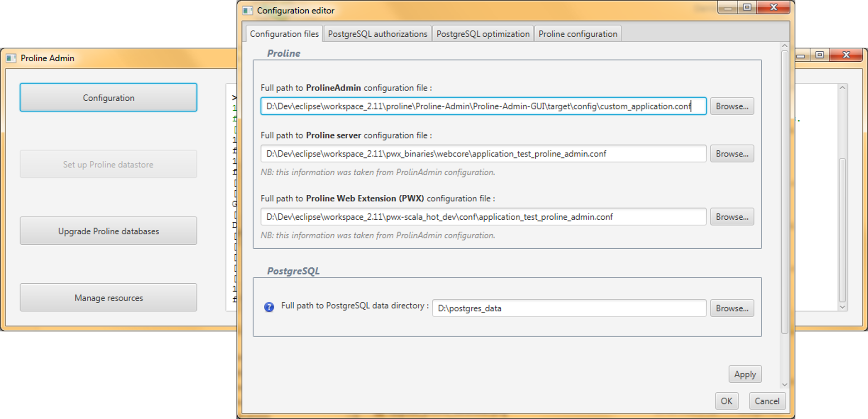Click the Apply button
This screenshot has height=419, width=868.
click(745, 375)
